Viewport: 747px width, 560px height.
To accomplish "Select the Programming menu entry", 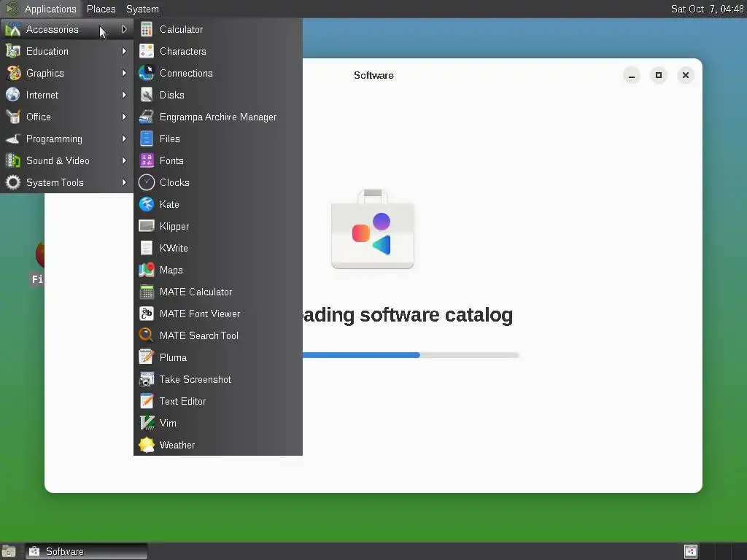I will point(66,139).
